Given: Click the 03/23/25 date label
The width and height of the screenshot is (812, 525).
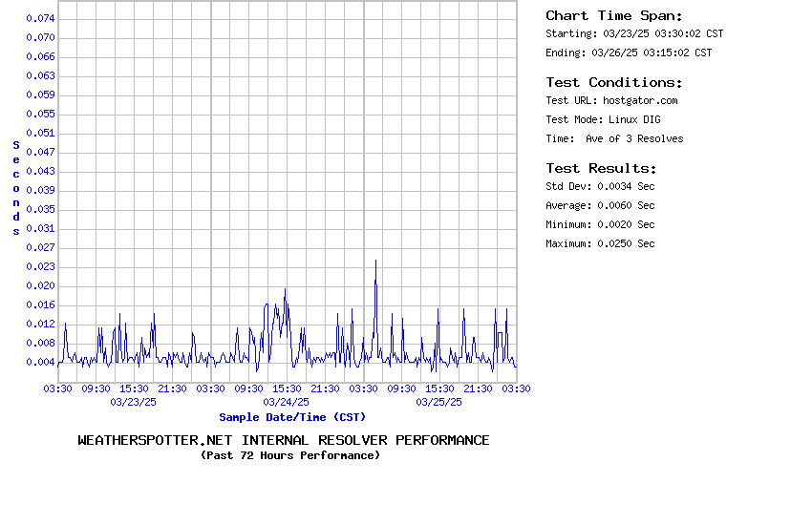Looking at the screenshot, I should [134, 402].
